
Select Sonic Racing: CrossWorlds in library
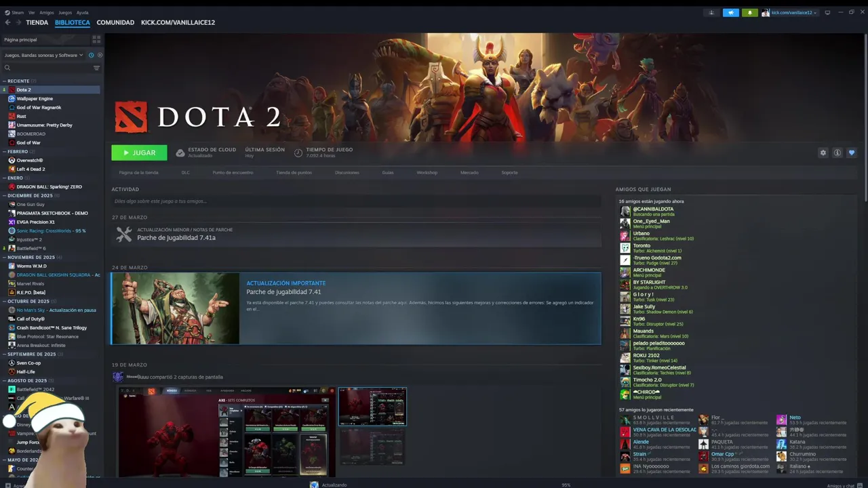click(x=51, y=230)
